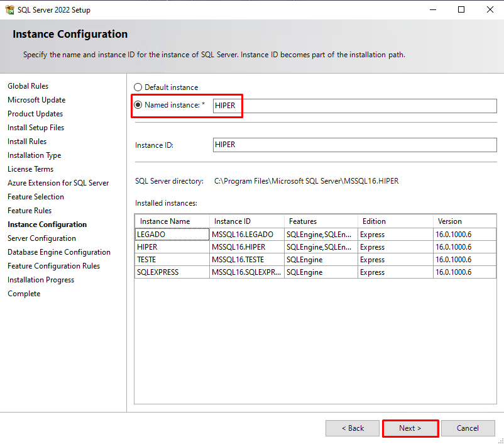
Task: Click the SQL Server setup icon in title bar
Action: click(9, 9)
